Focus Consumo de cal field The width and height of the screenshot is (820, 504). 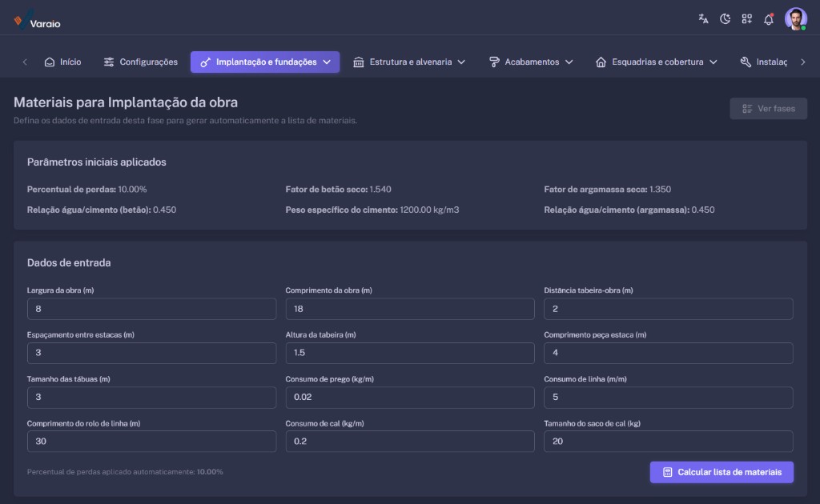[410, 442]
